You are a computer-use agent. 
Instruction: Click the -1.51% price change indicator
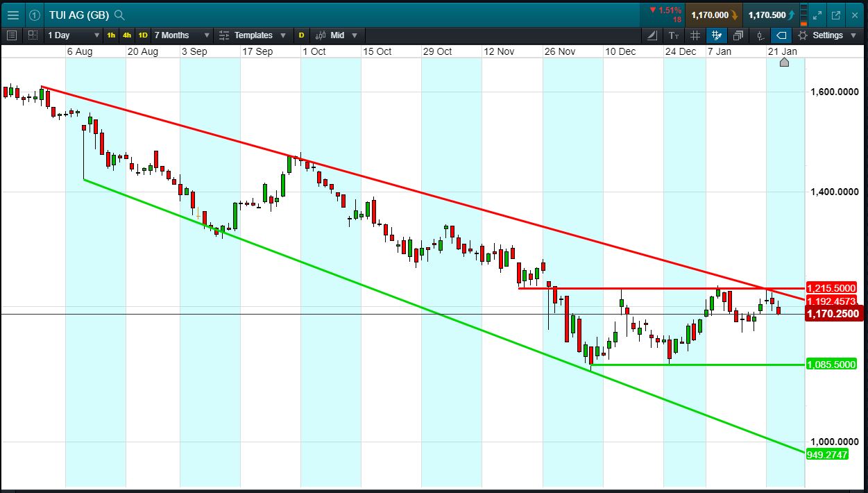click(665, 10)
